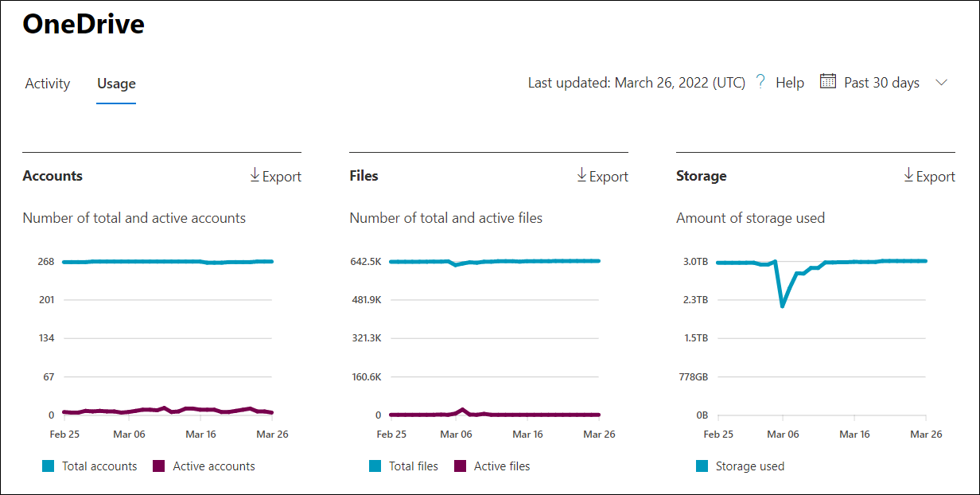Click the dip in the storage chart line
Viewport: 980px width, 495px height.
(783, 305)
